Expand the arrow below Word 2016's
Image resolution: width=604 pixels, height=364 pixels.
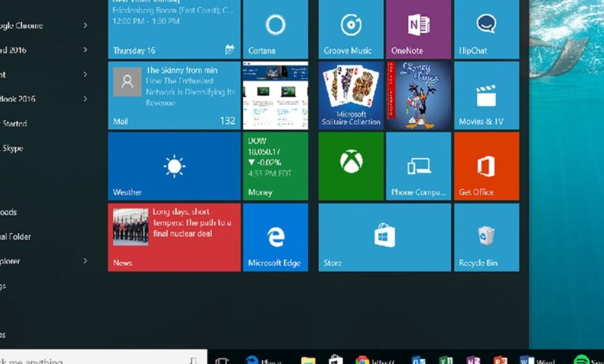[x=85, y=74]
